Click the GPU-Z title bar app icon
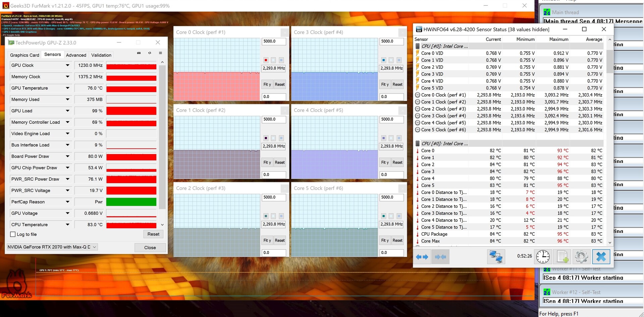 [11, 43]
